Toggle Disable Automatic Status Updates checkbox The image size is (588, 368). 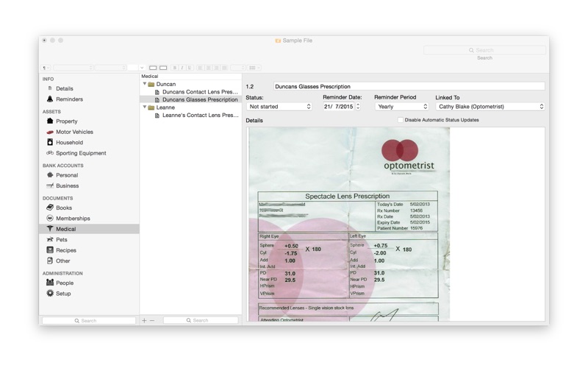[x=400, y=120]
